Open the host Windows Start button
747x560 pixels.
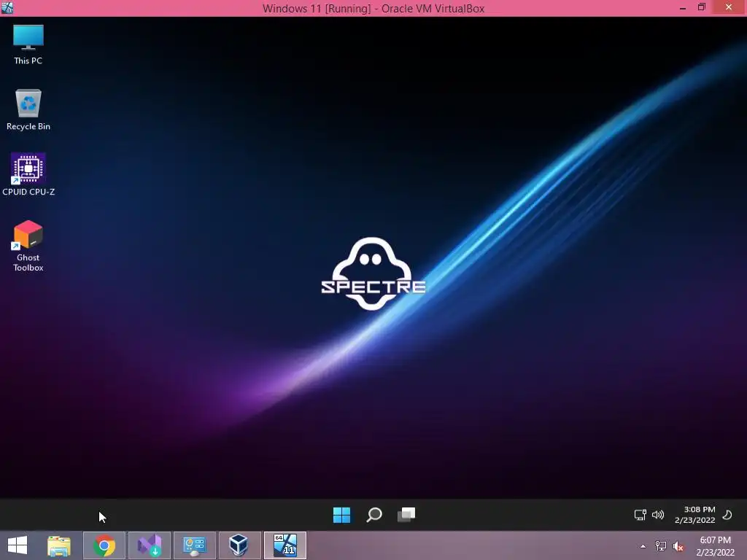[x=18, y=545]
